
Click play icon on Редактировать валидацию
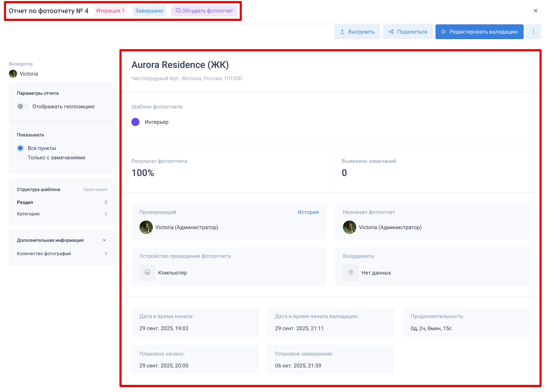[443, 32]
